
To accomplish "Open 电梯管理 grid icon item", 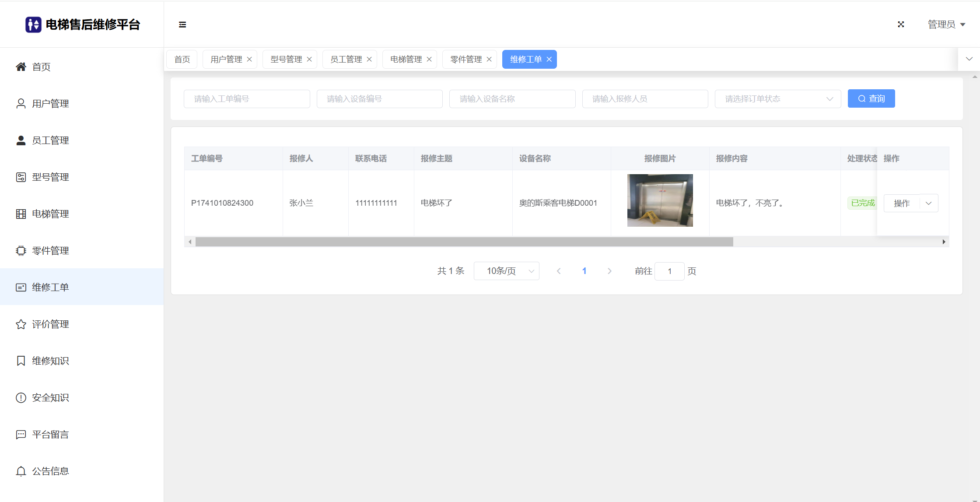I will [50, 214].
